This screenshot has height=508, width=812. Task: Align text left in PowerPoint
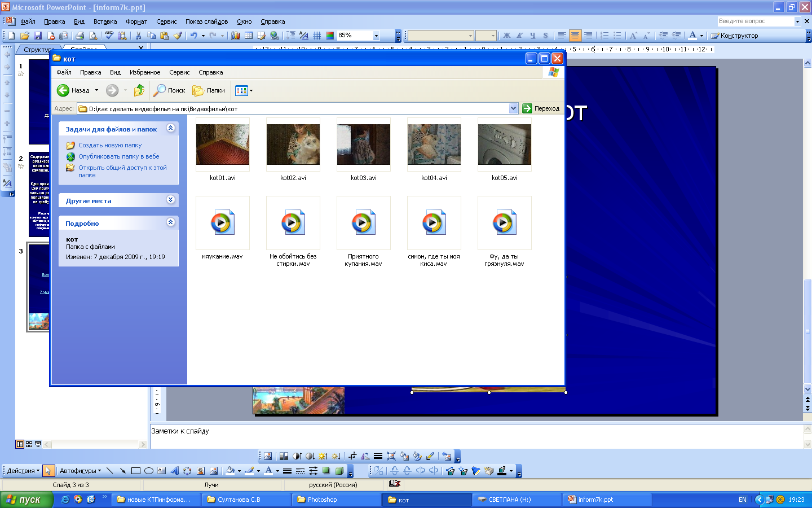click(562, 36)
